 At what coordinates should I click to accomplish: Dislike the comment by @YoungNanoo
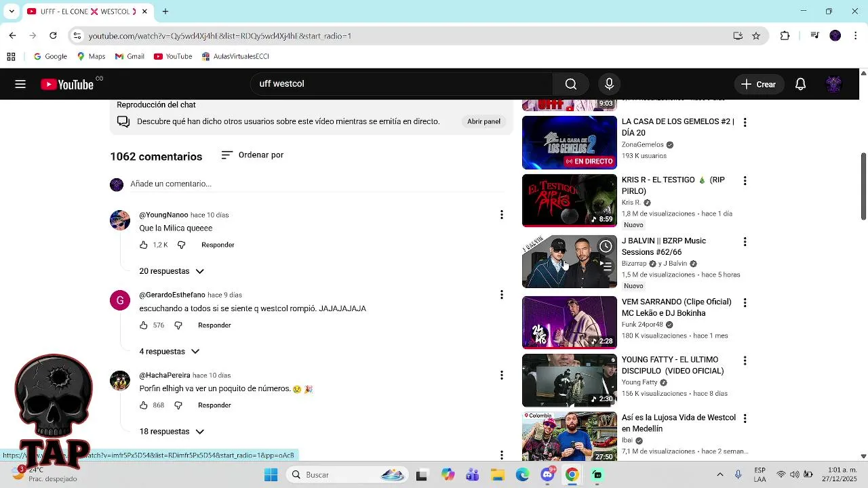pos(181,245)
